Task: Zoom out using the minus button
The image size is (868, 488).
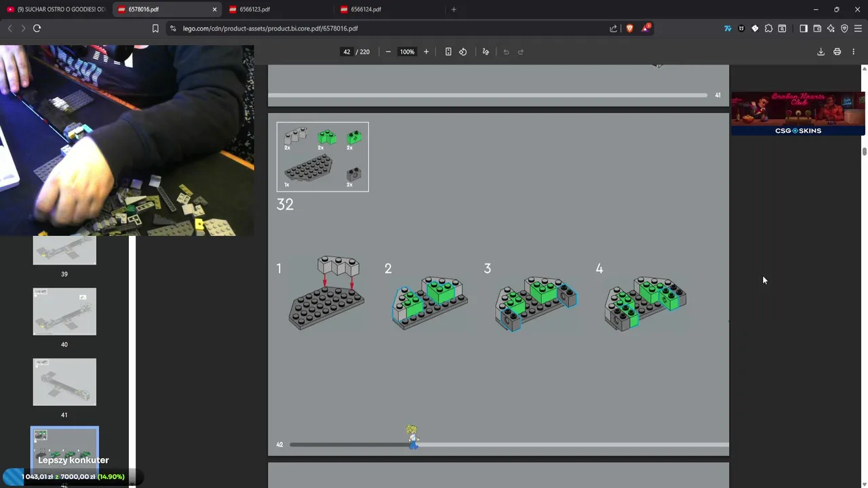Action: (388, 52)
